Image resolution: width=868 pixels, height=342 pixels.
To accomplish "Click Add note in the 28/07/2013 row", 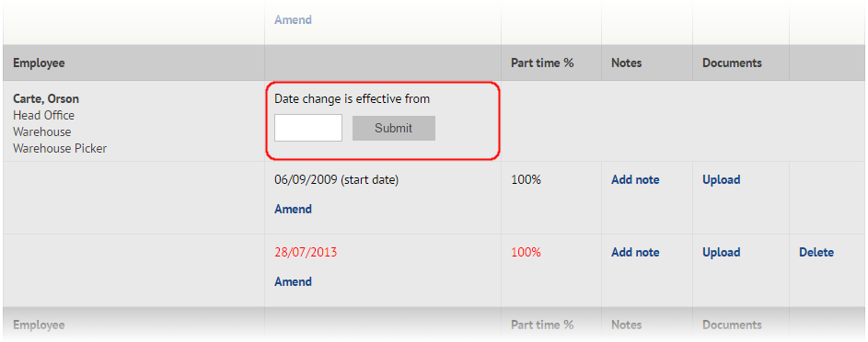I will pyautogui.click(x=635, y=252).
